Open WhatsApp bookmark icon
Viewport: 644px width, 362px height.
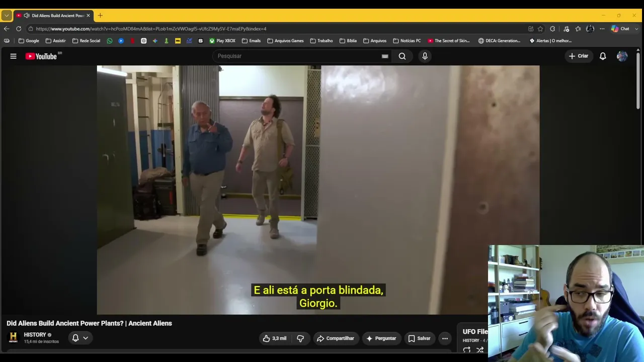point(110,41)
